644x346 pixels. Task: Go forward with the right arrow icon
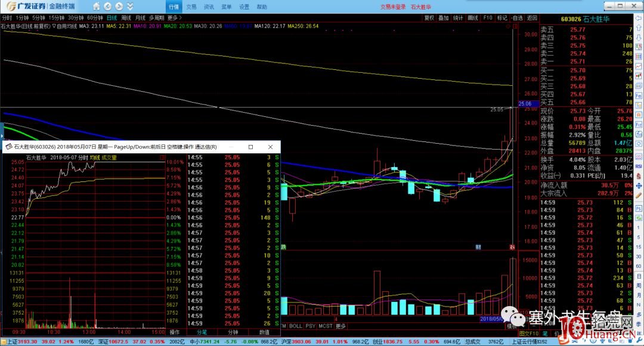point(119,6)
